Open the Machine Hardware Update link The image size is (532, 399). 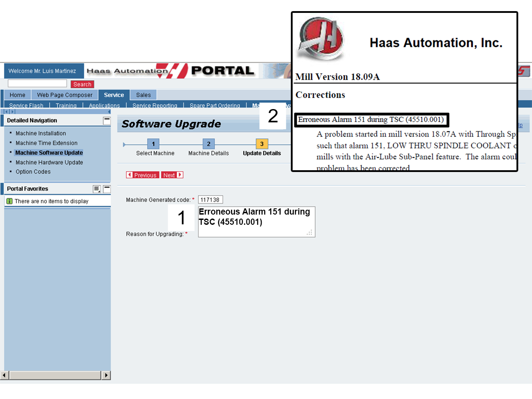49,163
